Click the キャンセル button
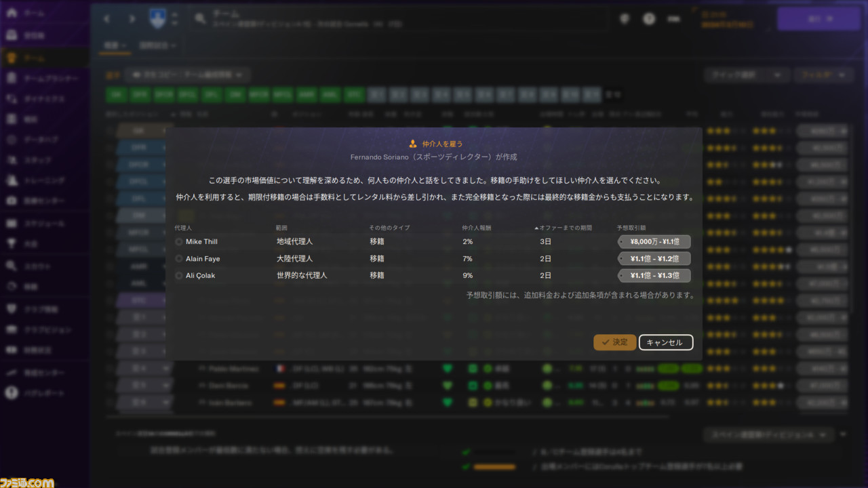The height and width of the screenshot is (488, 868). 665,342
